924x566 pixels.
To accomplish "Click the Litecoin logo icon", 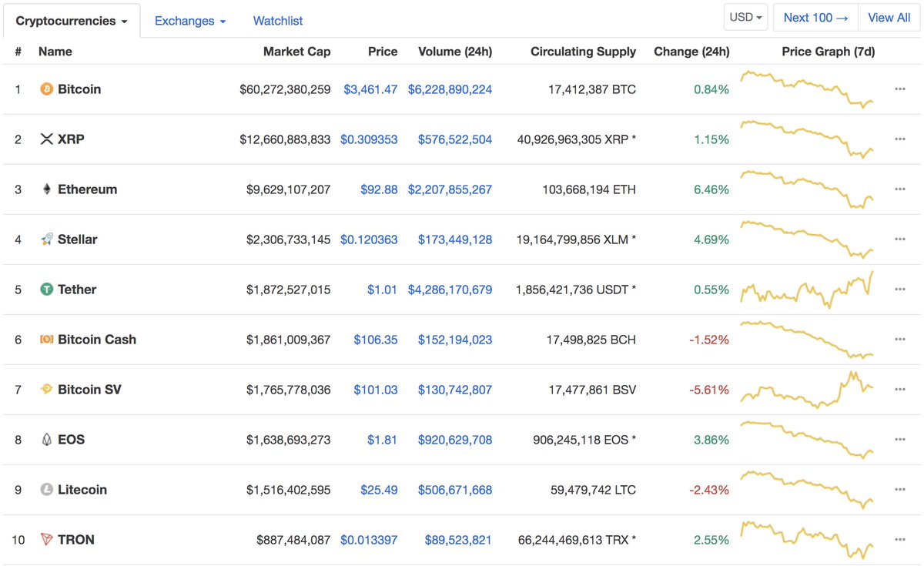I will click(46, 490).
